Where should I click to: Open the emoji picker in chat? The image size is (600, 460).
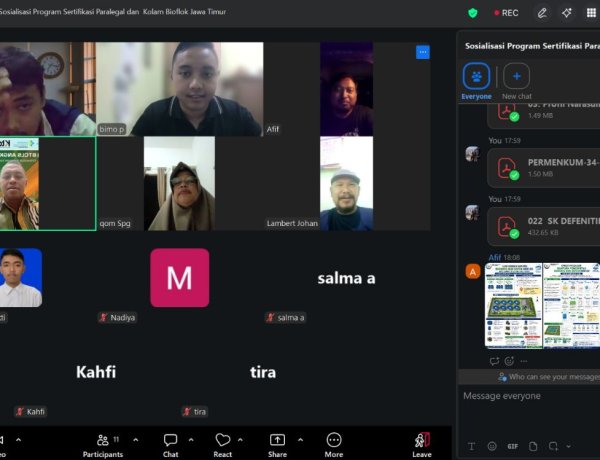coord(492,446)
